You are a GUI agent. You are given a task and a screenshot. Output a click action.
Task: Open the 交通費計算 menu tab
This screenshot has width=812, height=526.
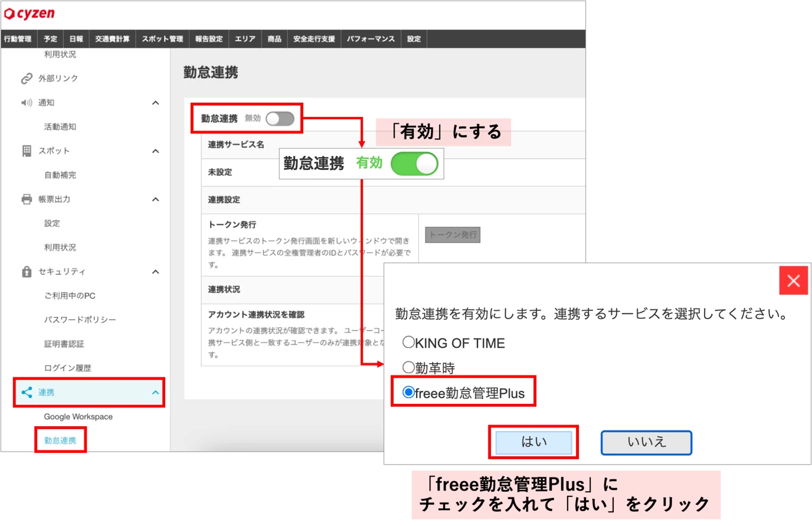click(x=112, y=39)
